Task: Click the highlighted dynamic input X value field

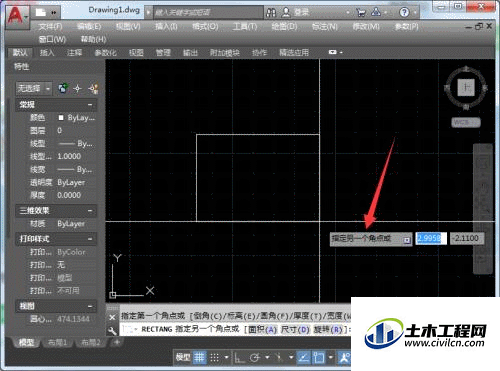Action: tap(431, 238)
